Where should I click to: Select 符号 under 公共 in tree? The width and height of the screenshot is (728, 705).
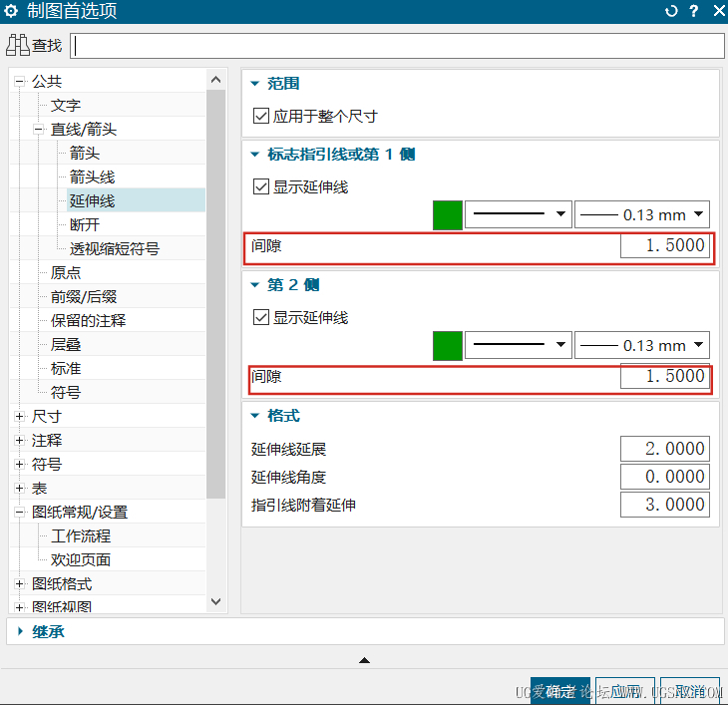[66, 392]
